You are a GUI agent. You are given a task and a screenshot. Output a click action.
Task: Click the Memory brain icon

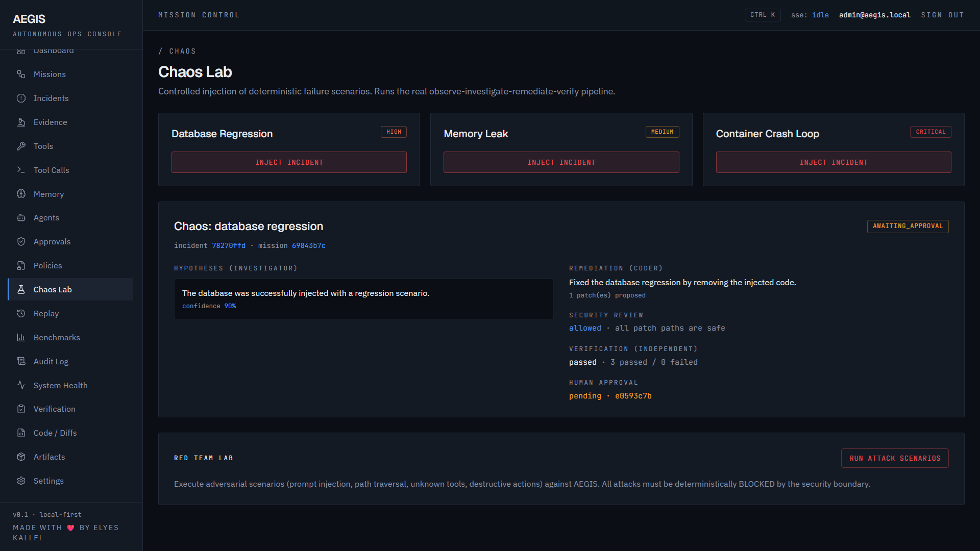pyautogui.click(x=21, y=194)
